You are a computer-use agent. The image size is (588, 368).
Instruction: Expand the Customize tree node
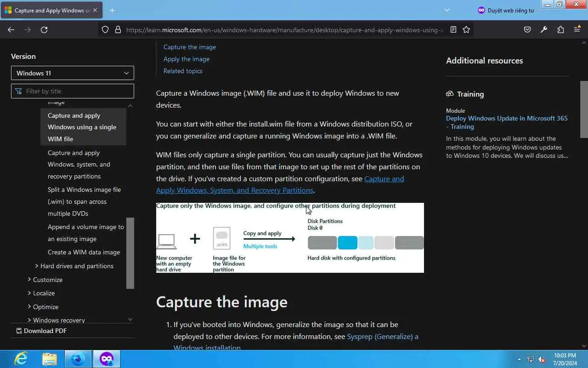point(29,279)
